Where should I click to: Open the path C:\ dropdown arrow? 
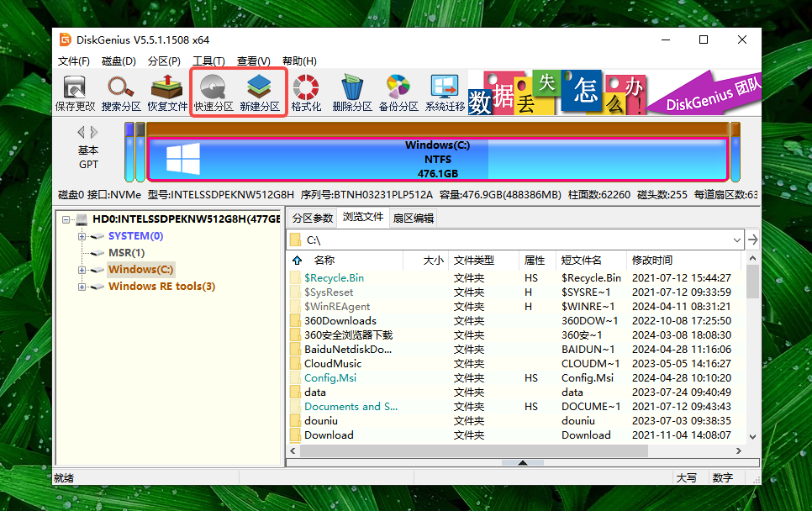point(737,240)
